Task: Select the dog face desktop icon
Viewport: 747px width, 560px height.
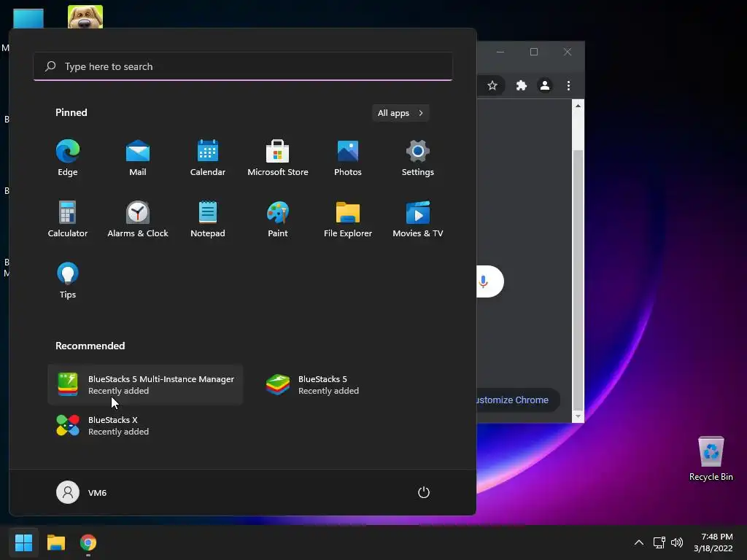Action: [85, 17]
